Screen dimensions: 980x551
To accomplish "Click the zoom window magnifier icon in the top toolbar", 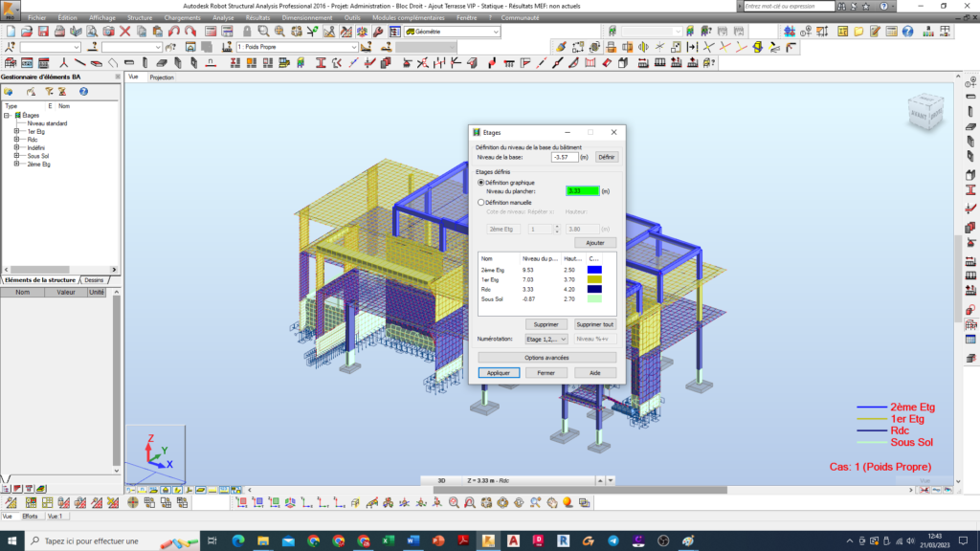I will pyautogui.click(x=262, y=32).
